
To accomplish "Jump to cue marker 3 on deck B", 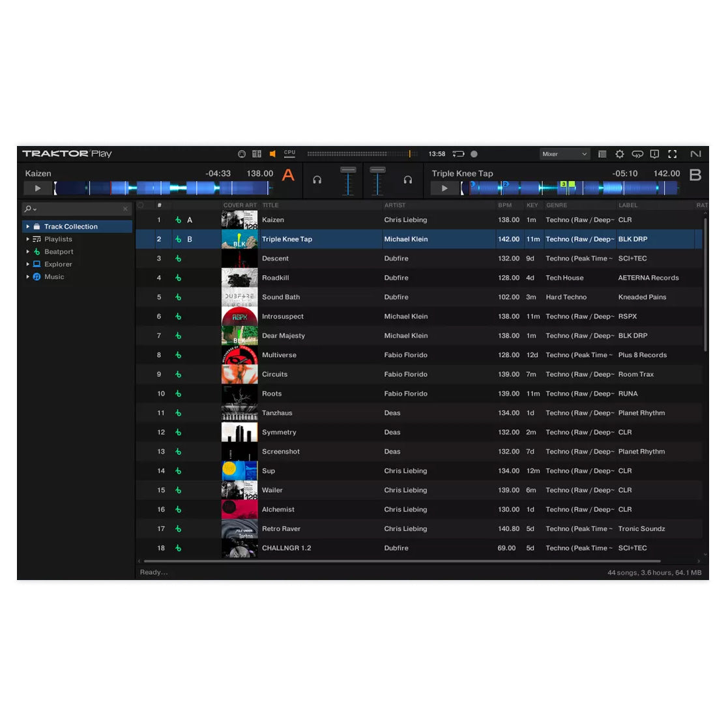I will click(562, 184).
